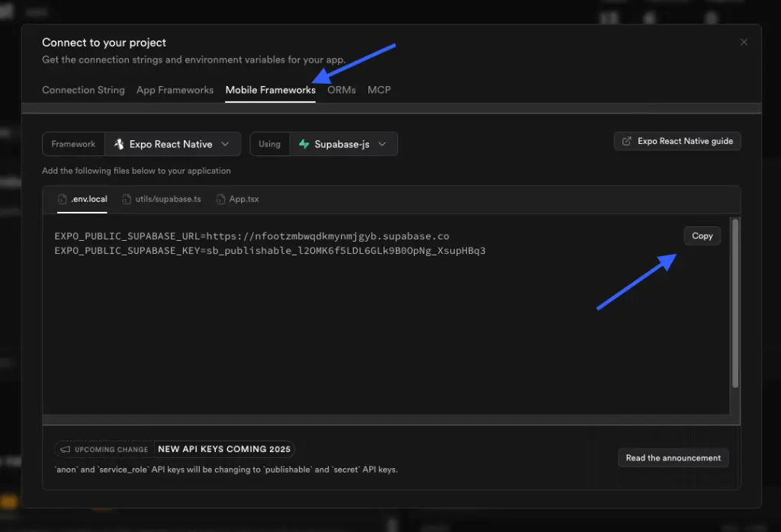Click the Expo logo icon in Framework selector
Image resolution: width=781 pixels, height=532 pixels.
click(x=118, y=143)
